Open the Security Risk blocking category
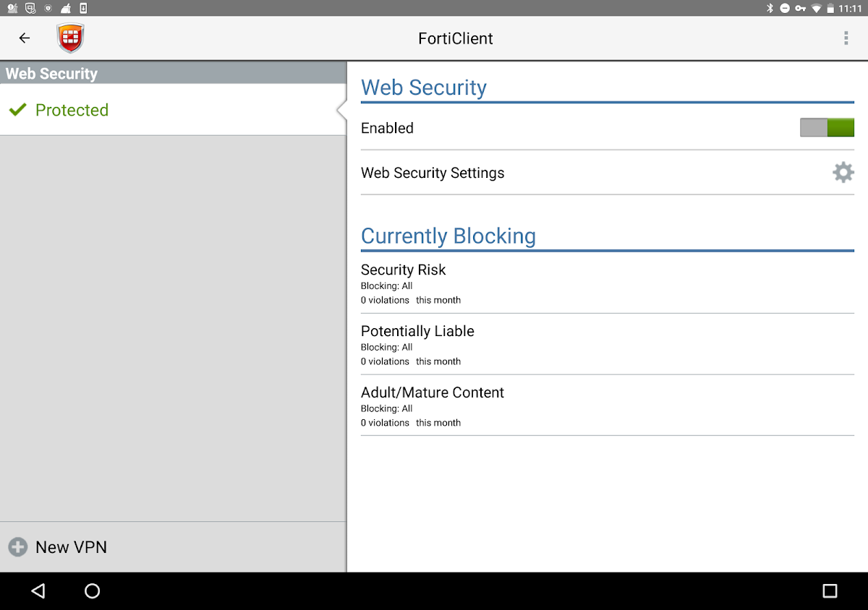This screenshot has height=610, width=868. tap(607, 283)
